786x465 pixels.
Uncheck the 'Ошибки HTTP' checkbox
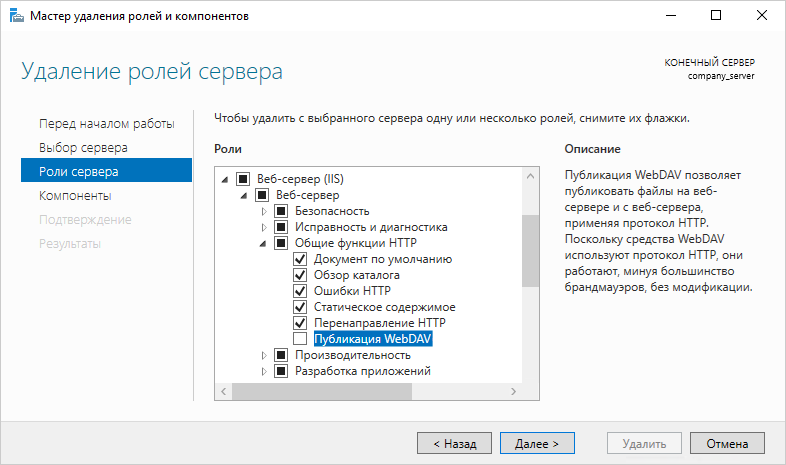[x=300, y=291]
